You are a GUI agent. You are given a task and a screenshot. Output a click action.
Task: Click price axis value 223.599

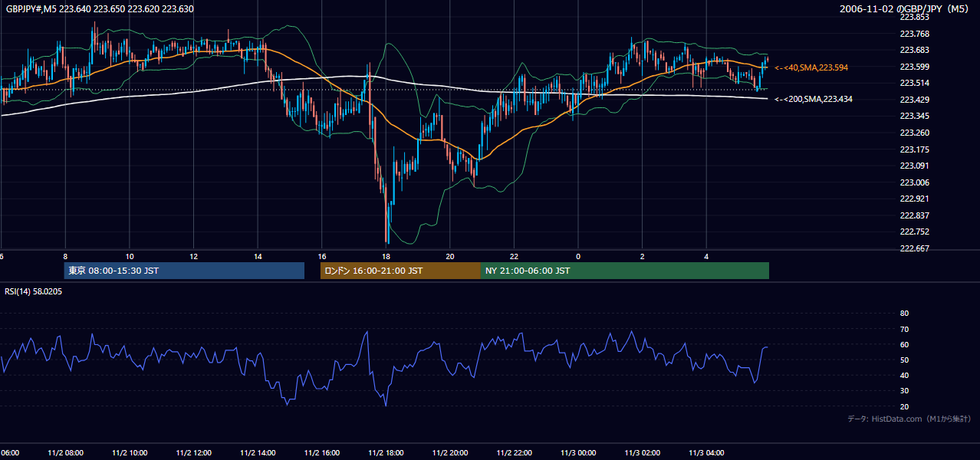point(914,67)
